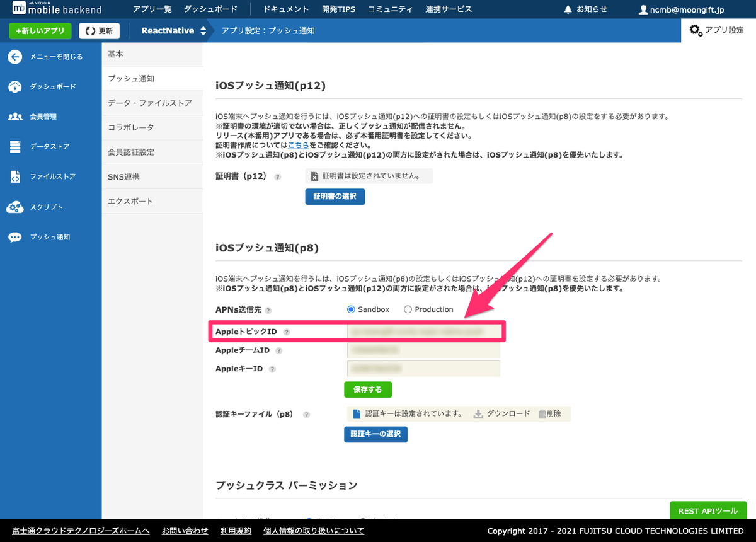The height and width of the screenshot is (542, 756).
Task: Open 富士通クラウドテクノロジーズホームへ footer link
Action: pyautogui.click(x=81, y=531)
